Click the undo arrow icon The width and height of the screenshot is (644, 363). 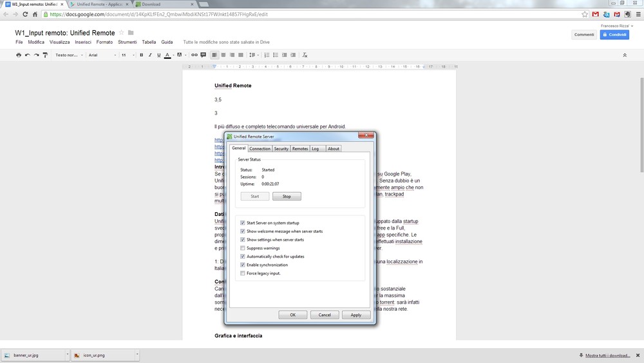tap(28, 55)
